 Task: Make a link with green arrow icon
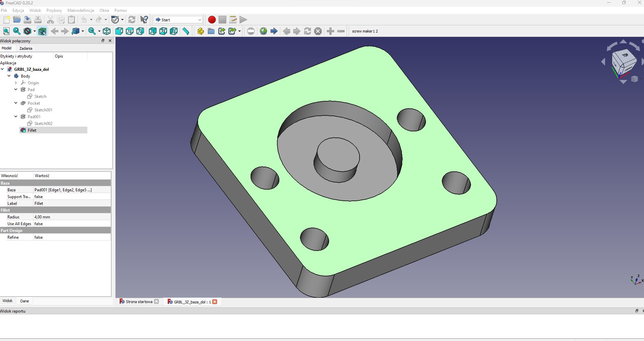221,31
